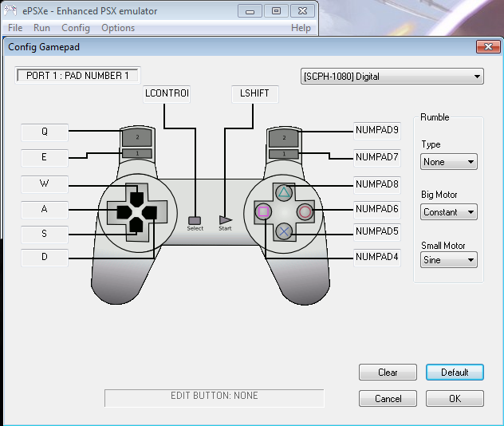The image size is (504, 426).
Task: Edit the NUMPAD5 binding field
Action: (x=377, y=232)
